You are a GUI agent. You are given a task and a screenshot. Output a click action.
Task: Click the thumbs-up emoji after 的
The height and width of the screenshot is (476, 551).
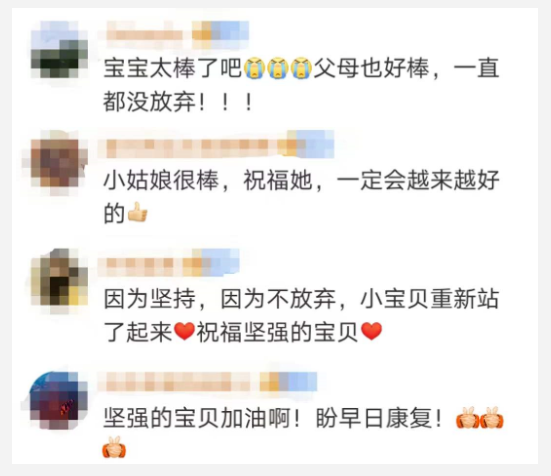(138, 212)
